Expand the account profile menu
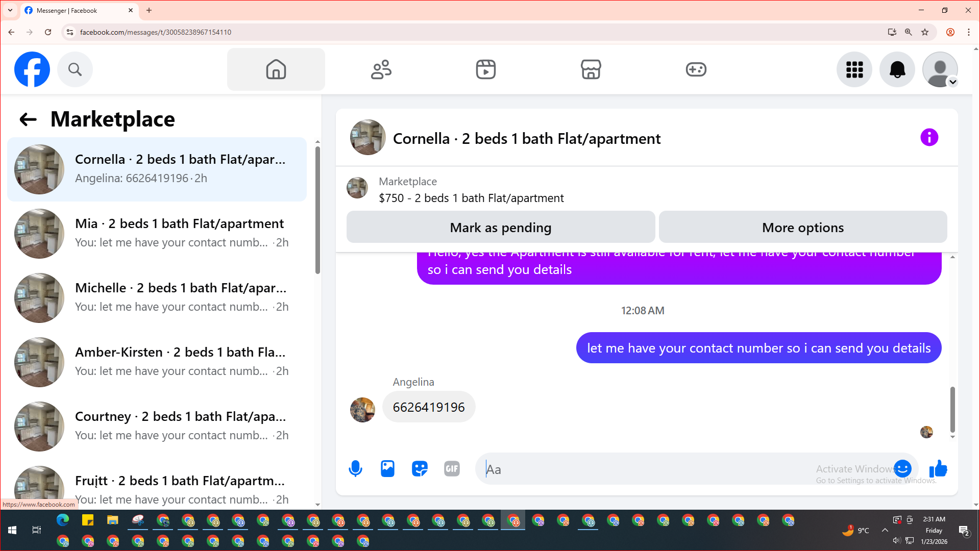The height and width of the screenshot is (551, 980). tap(940, 69)
